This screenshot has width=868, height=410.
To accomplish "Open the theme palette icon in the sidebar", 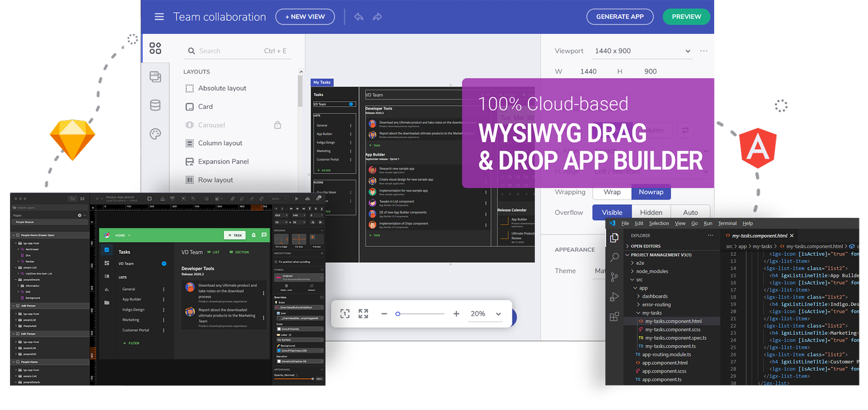I will (155, 134).
